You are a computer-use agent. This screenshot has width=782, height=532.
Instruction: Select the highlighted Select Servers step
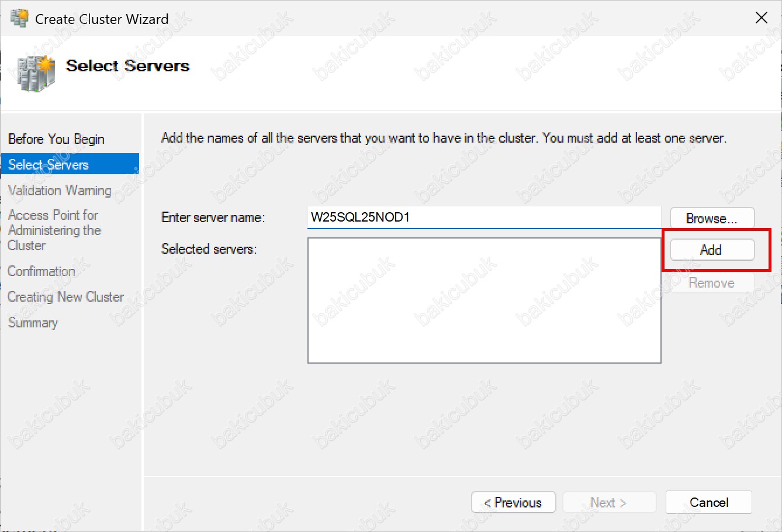(49, 165)
